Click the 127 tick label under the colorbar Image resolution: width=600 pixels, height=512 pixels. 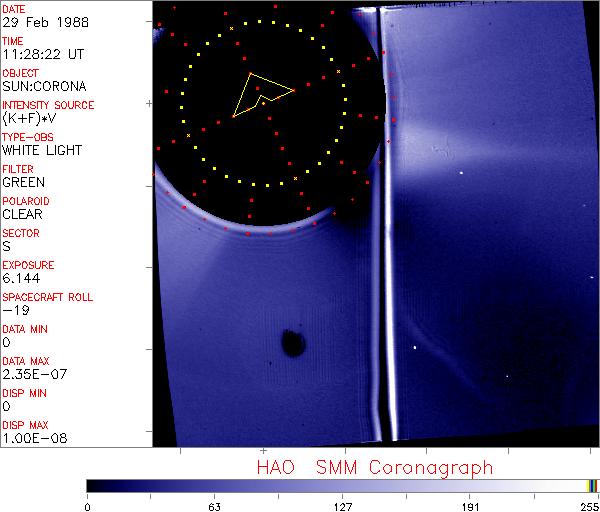(343, 505)
